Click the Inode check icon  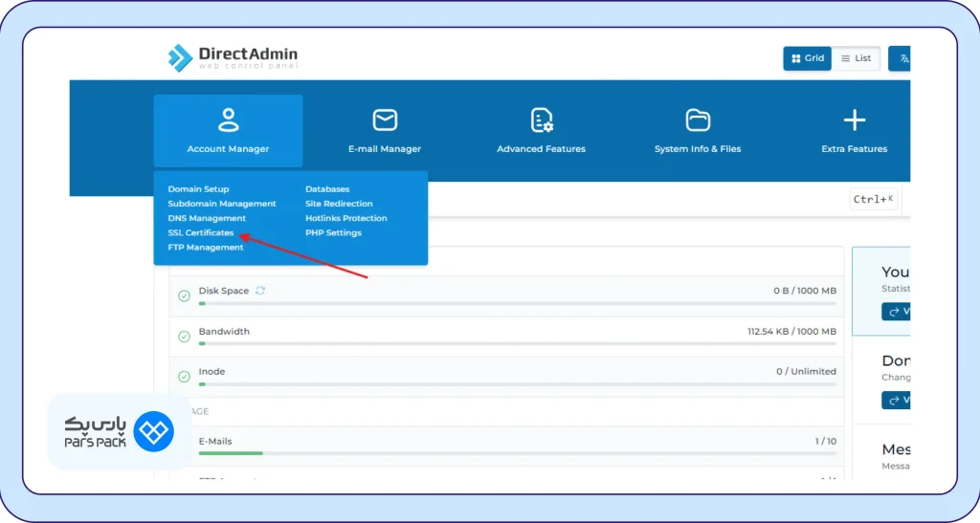(184, 377)
